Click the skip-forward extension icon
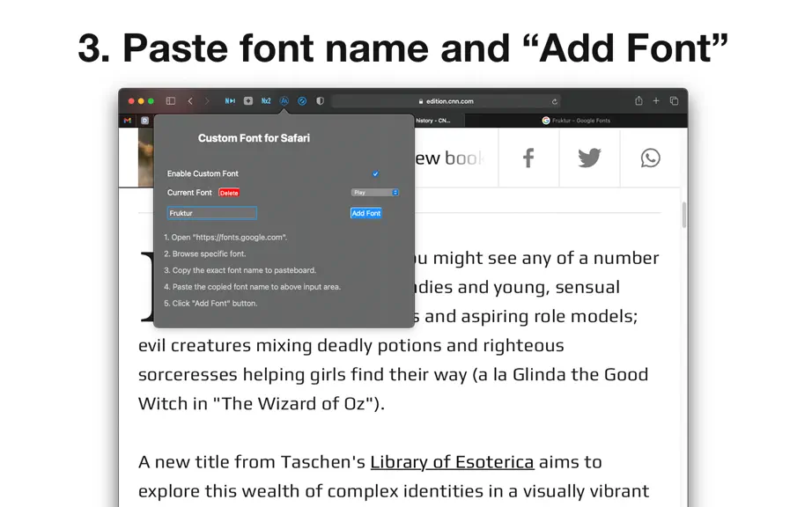This screenshot has height=507, width=812. (230, 101)
